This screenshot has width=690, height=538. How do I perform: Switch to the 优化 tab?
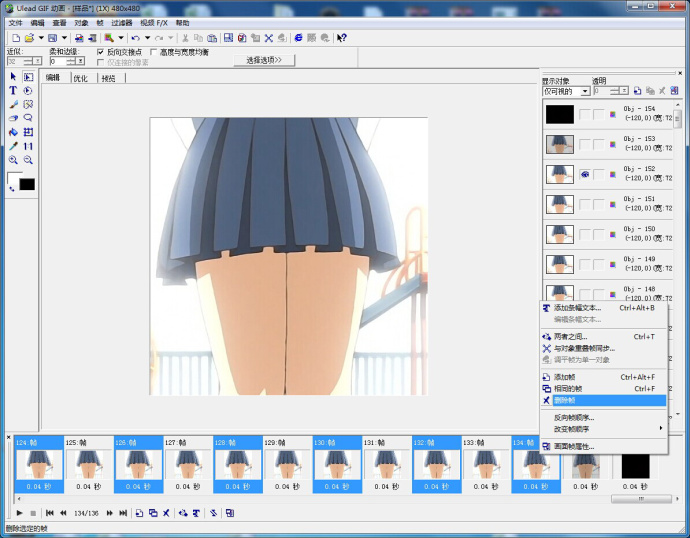point(80,78)
